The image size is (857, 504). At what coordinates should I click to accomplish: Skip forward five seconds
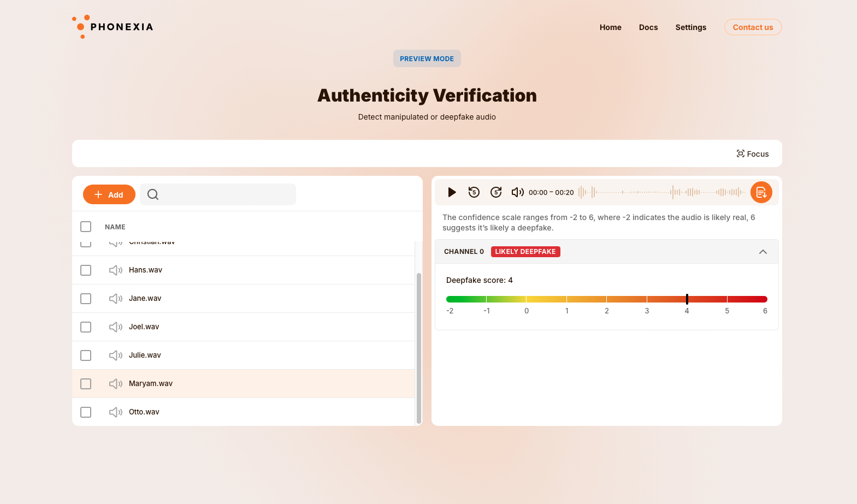click(496, 192)
